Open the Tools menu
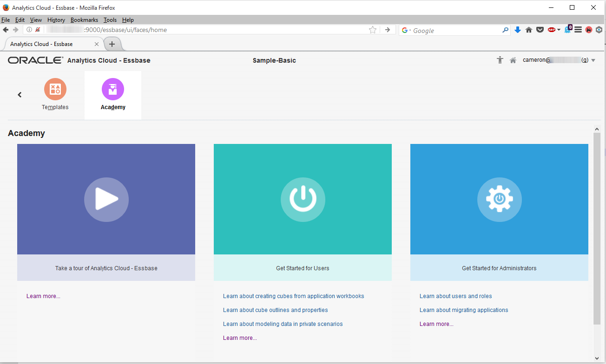 110,20
